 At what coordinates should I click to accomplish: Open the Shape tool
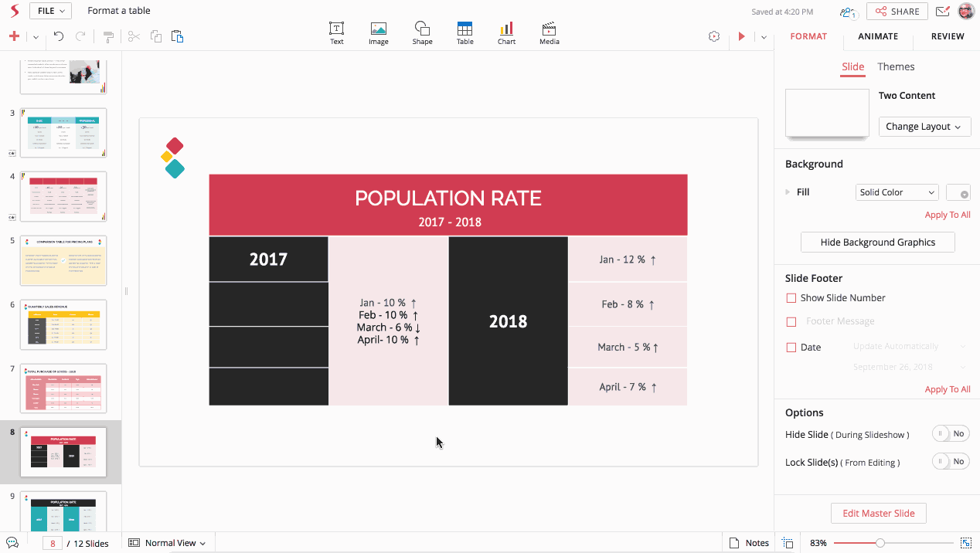pyautogui.click(x=422, y=33)
